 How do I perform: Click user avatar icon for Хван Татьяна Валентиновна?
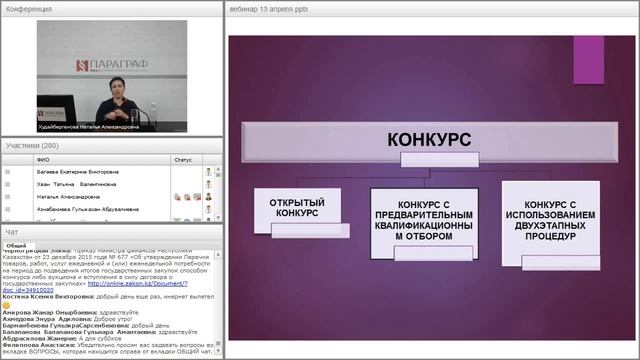pyautogui.click(x=209, y=184)
